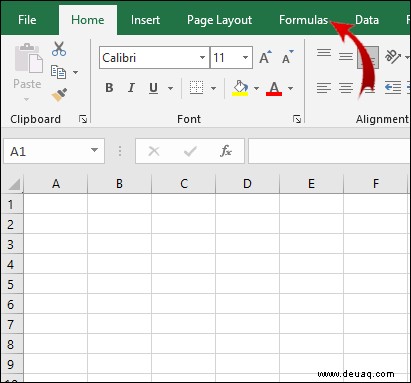Viewport: 411px width, 383px height.
Task: Click inside the formula bar input
Action: [x=329, y=151]
